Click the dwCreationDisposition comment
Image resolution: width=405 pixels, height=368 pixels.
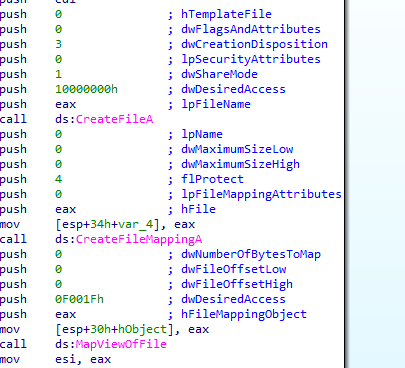(x=254, y=44)
